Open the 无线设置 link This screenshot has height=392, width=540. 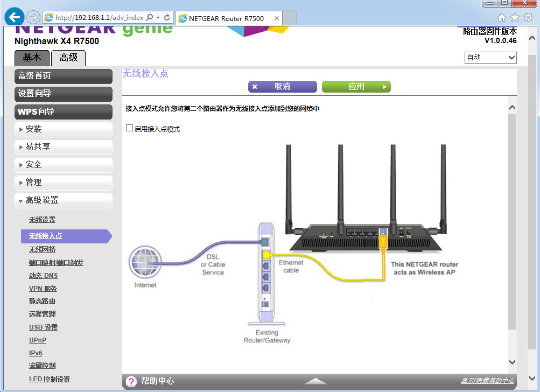[x=42, y=220]
